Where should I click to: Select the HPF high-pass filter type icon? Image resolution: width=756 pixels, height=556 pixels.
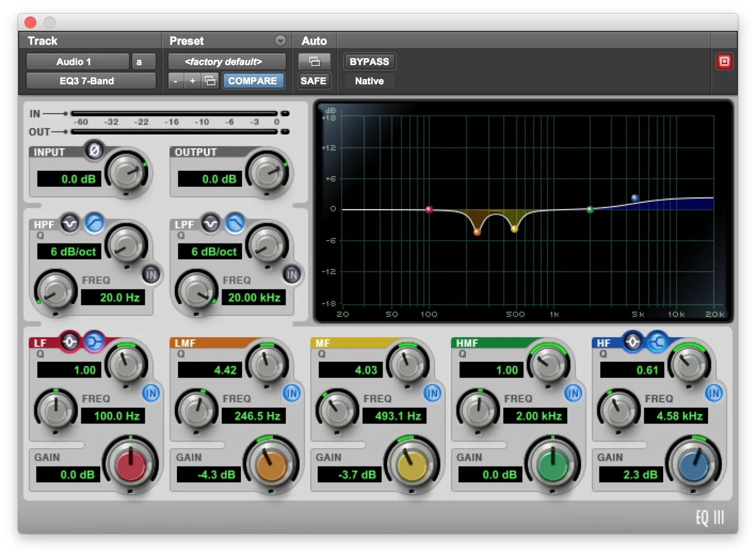[x=94, y=224]
